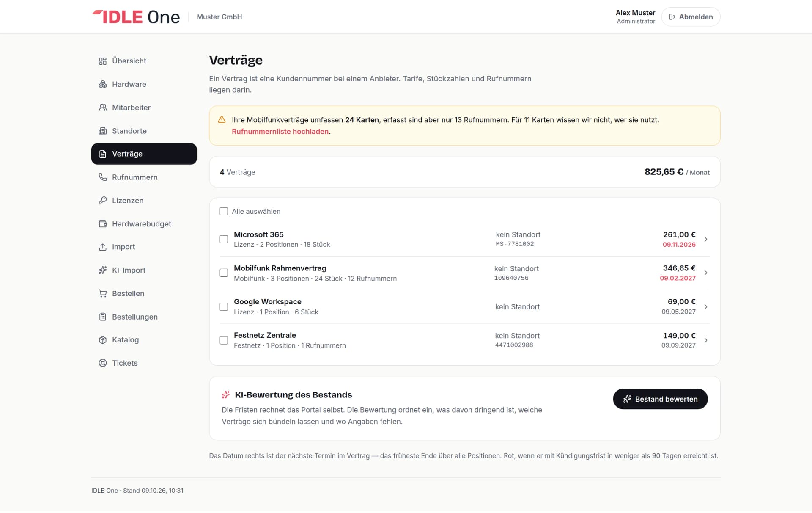
Task: Select the Microsoft 365 contract checkbox
Action: (224, 239)
